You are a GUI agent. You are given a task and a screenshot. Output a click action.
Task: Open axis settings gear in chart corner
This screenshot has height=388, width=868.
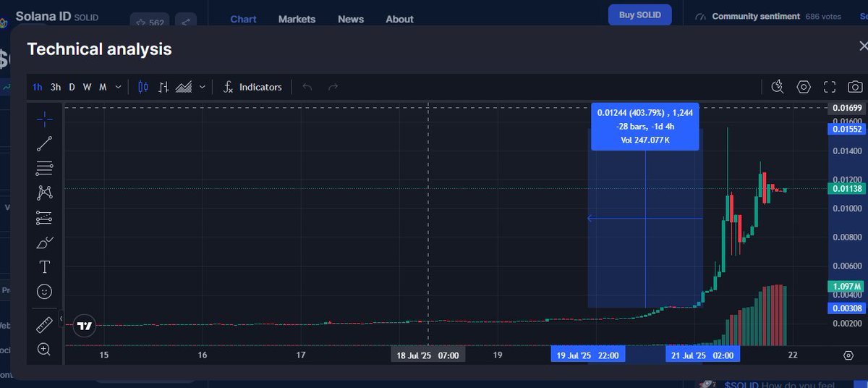848,355
